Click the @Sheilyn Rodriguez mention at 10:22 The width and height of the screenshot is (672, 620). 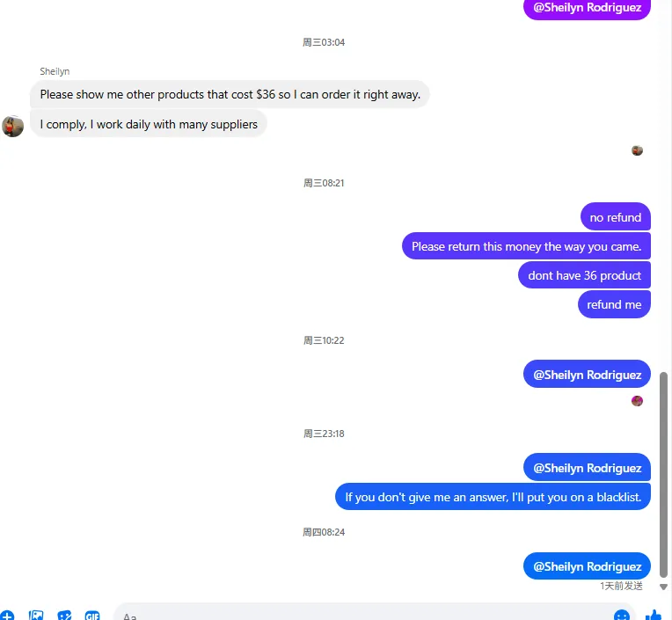click(x=587, y=374)
